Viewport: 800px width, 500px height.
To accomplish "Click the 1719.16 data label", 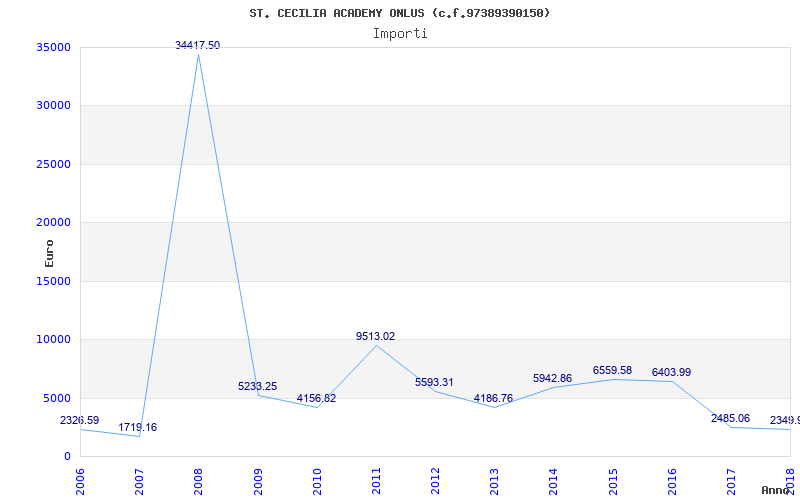I will (138, 428).
